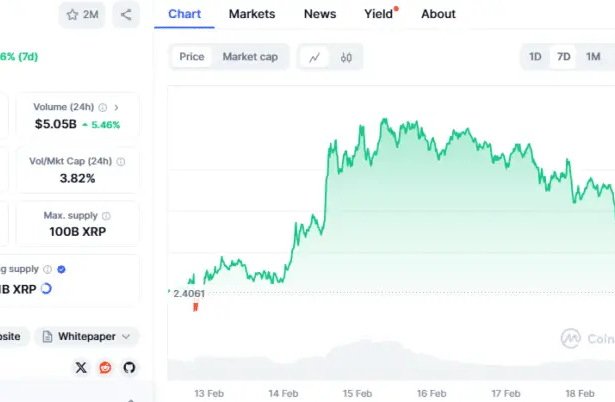Viewport: 615px width, 402px height.
Task: Click the Max. supply info icon
Action: pyautogui.click(x=106, y=216)
